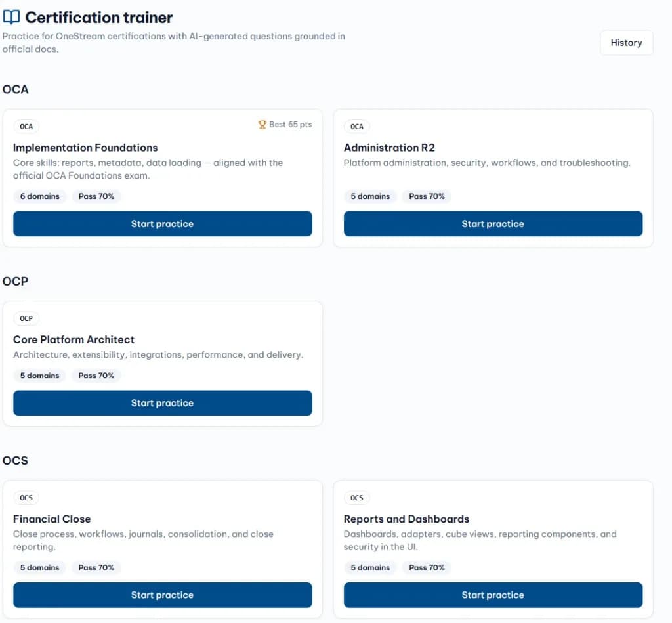The height and width of the screenshot is (623, 672).
Task: Click the OCA badge on Implementation Foundations card
Action: click(26, 127)
